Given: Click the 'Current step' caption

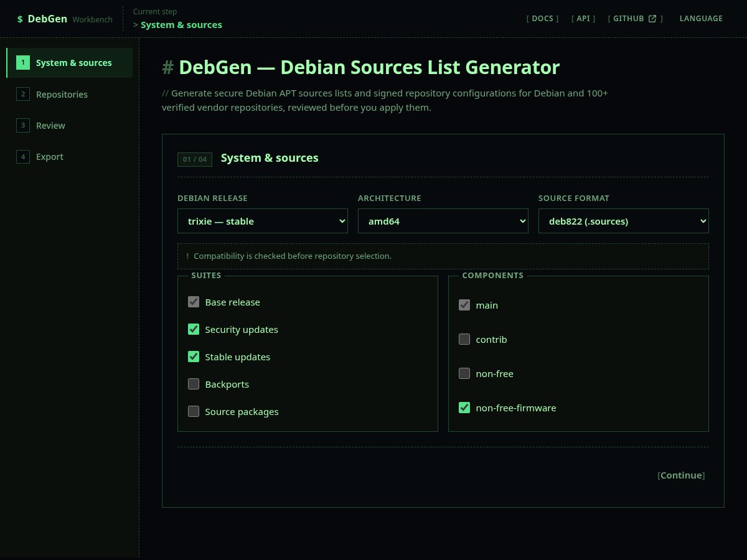Looking at the screenshot, I should (155, 12).
